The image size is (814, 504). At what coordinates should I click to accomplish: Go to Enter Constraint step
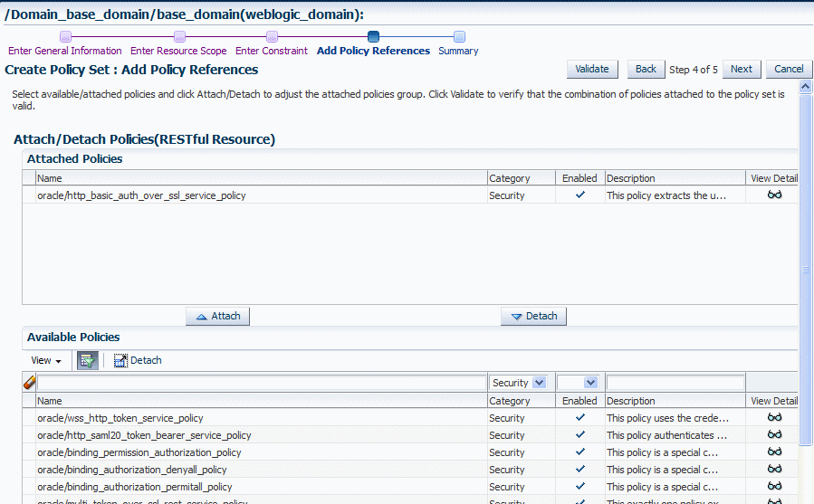[272, 51]
